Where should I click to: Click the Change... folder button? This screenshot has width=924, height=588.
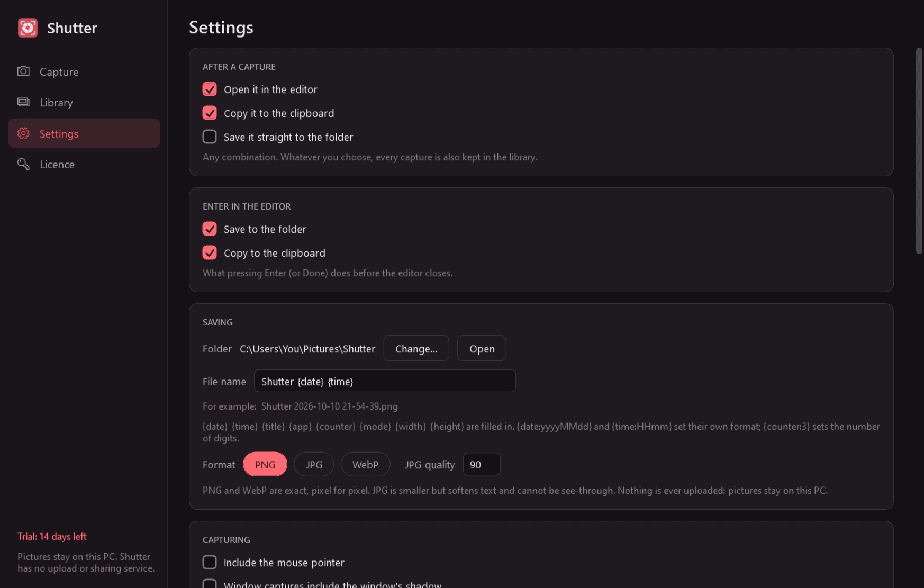416,348
